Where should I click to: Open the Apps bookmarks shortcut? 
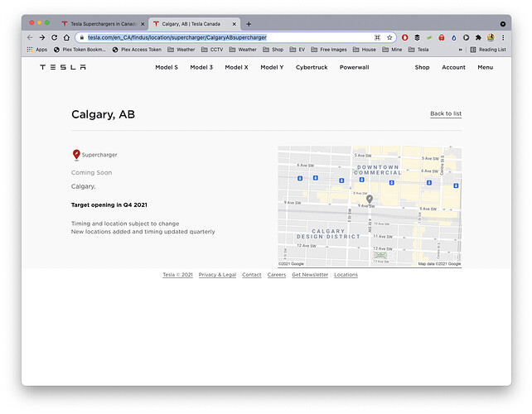pyautogui.click(x=37, y=50)
